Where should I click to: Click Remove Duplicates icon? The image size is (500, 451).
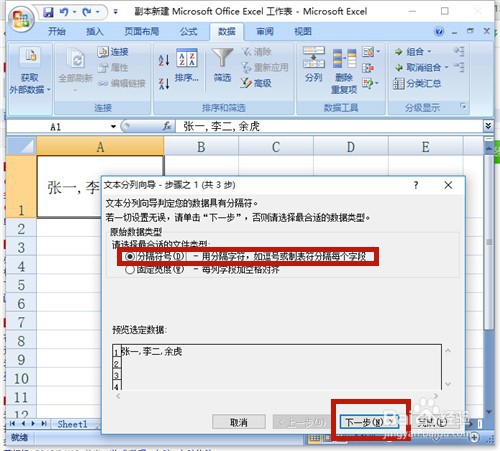(x=344, y=58)
